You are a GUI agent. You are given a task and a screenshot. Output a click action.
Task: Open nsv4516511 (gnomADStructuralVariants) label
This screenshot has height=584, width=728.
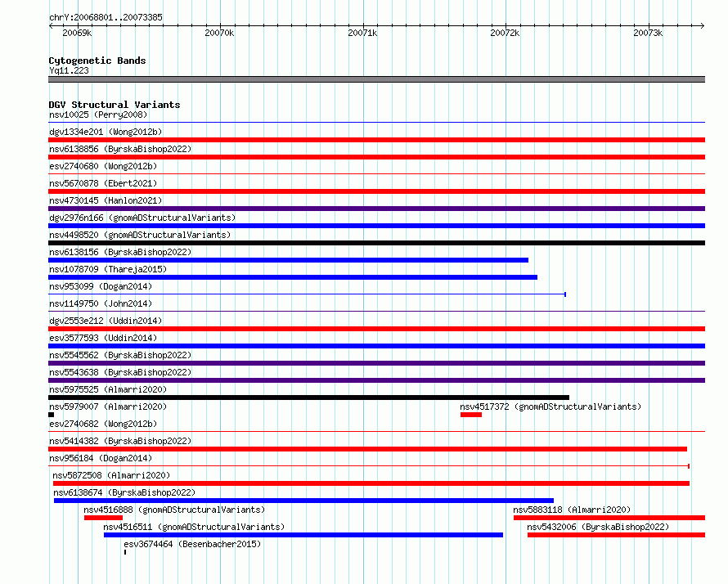click(194, 527)
